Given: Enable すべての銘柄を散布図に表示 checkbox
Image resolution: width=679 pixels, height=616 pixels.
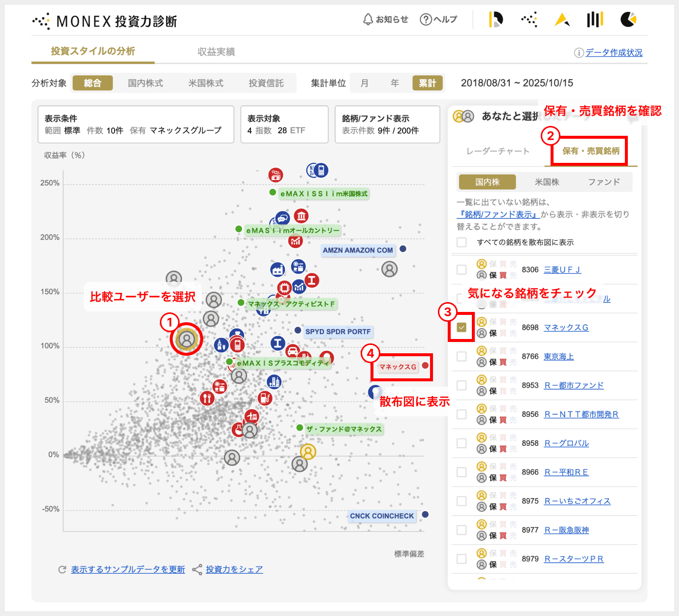Looking at the screenshot, I should (462, 243).
